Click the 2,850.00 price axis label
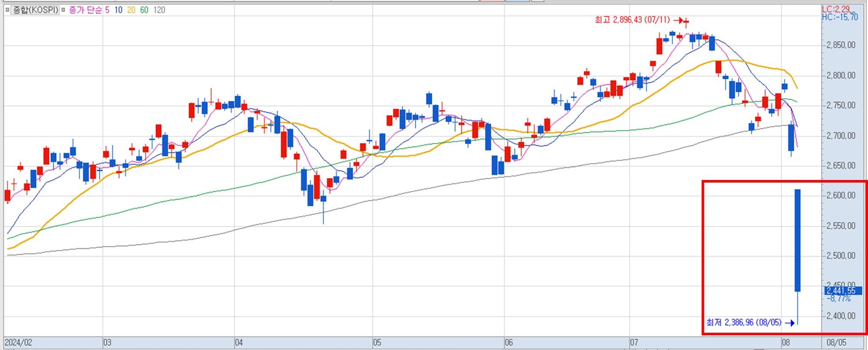 pos(841,45)
